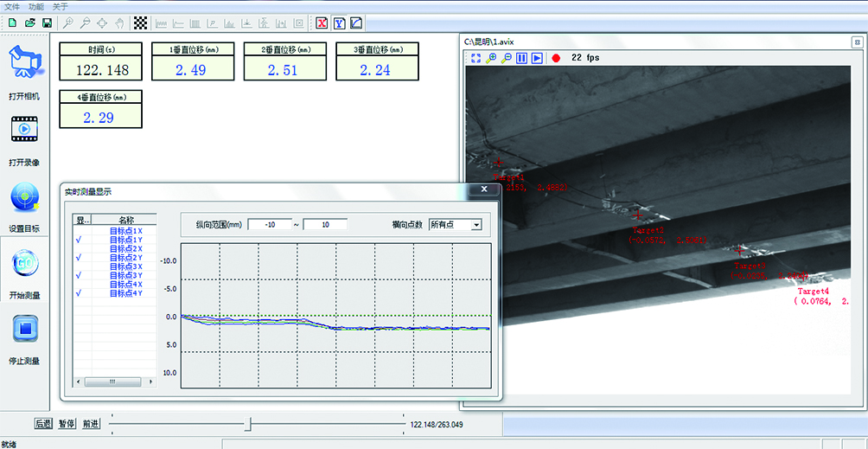
Task: Enable display checkbox for 目标点1 X
Action: click(x=79, y=231)
